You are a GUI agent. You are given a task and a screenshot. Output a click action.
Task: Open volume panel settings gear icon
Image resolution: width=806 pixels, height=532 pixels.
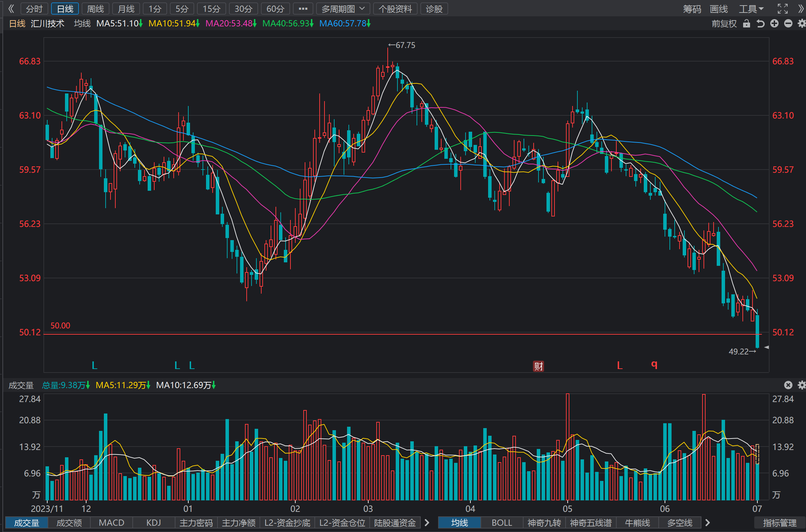click(x=801, y=385)
